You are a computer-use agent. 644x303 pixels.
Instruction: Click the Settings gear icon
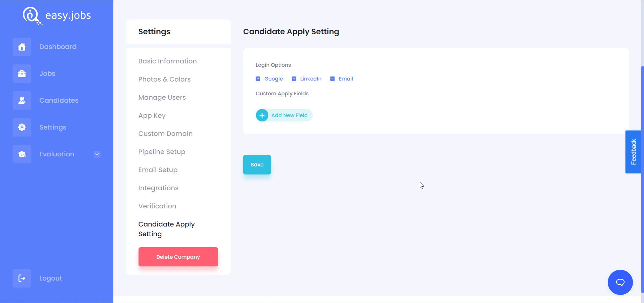pos(21,127)
